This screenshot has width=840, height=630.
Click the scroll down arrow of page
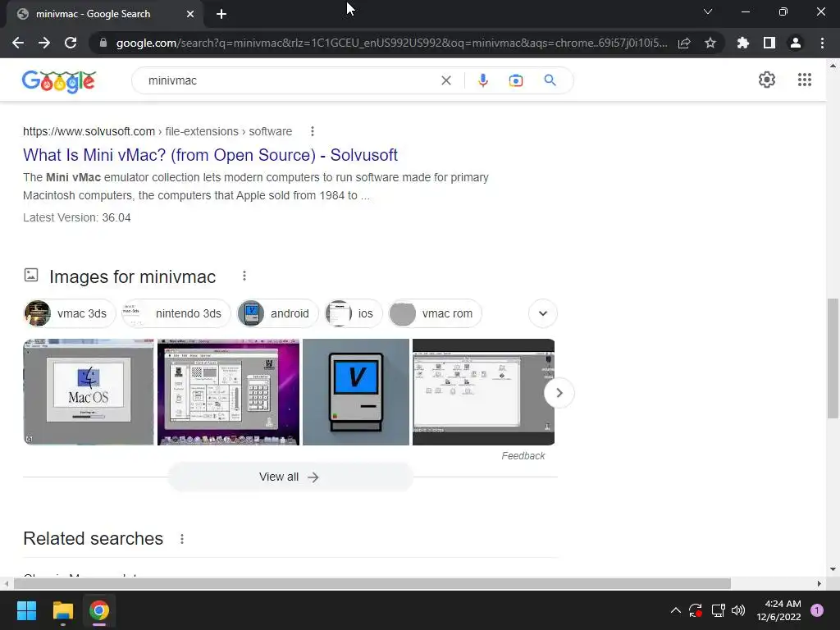833,569
